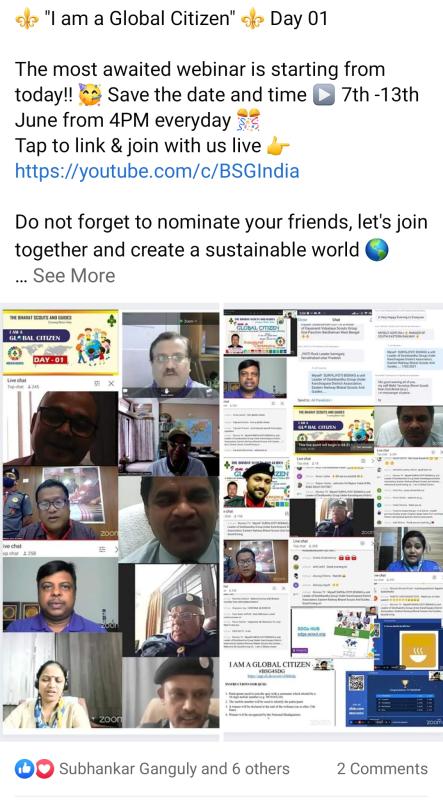Open the left collage photo of webinar speakers
443x800 pixels.
coord(111,518)
